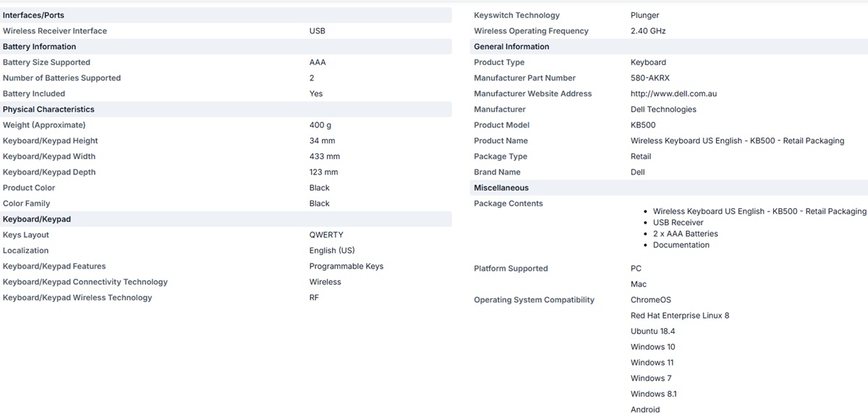Click the 433 mm width value
The width and height of the screenshot is (868, 414).
[325, 156]
